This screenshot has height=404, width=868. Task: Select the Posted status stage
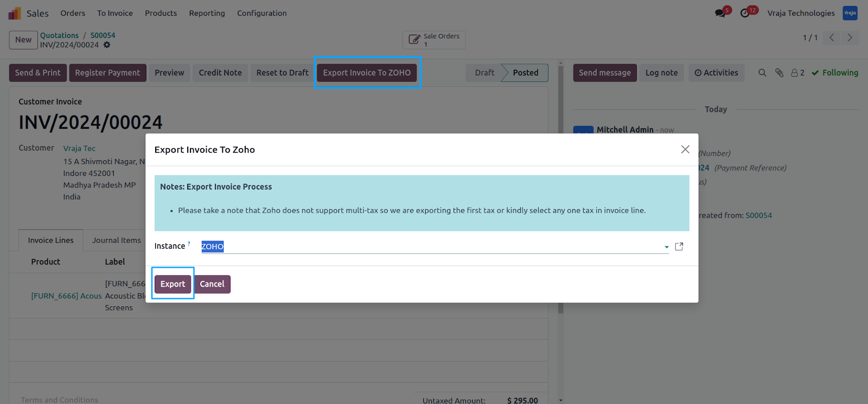click(x=526, y=73)
